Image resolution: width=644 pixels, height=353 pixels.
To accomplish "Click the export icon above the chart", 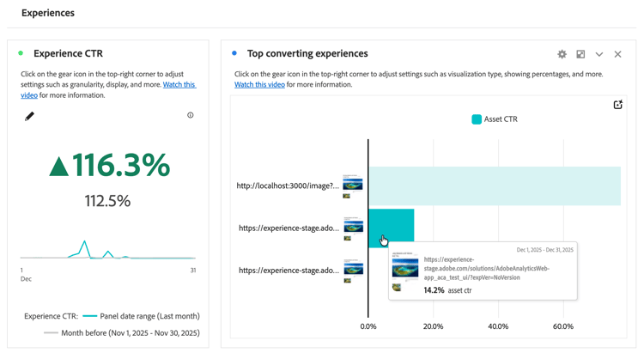I will coord(617,105).
